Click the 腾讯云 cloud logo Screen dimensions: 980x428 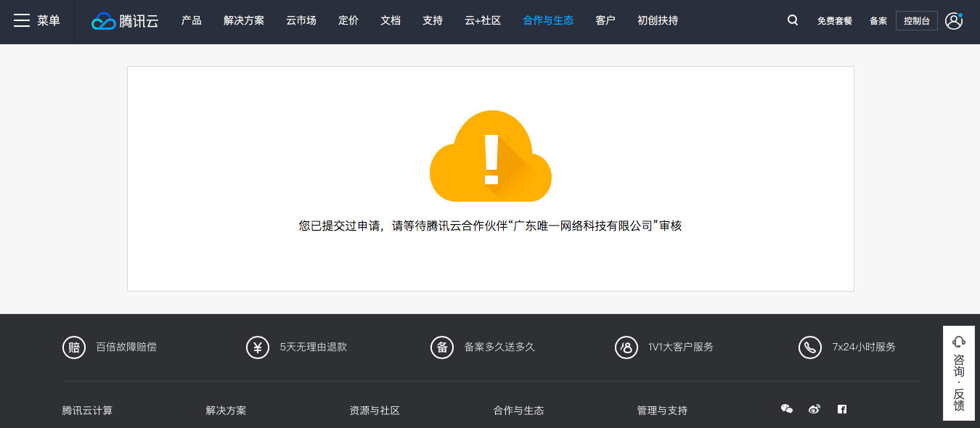click(x=125, y=21)
